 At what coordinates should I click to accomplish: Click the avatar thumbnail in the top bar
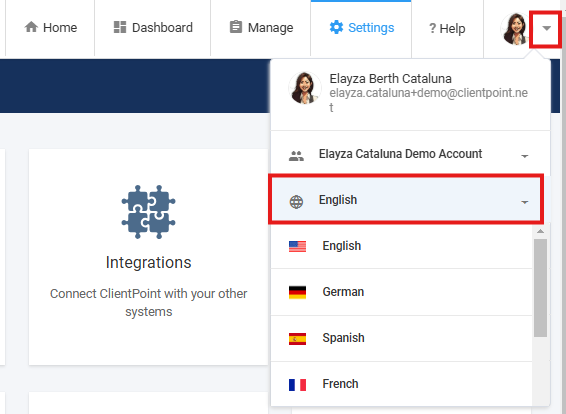(x=515, y=29)
